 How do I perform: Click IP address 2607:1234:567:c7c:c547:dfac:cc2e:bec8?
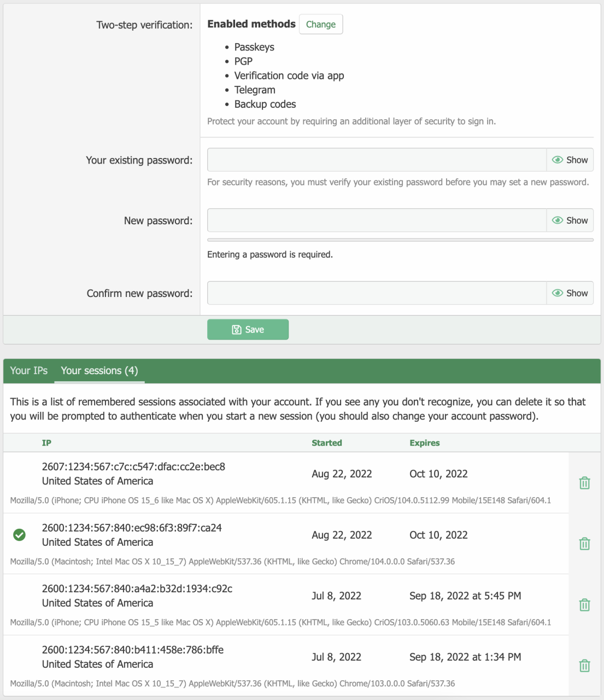tap(133, 466)
